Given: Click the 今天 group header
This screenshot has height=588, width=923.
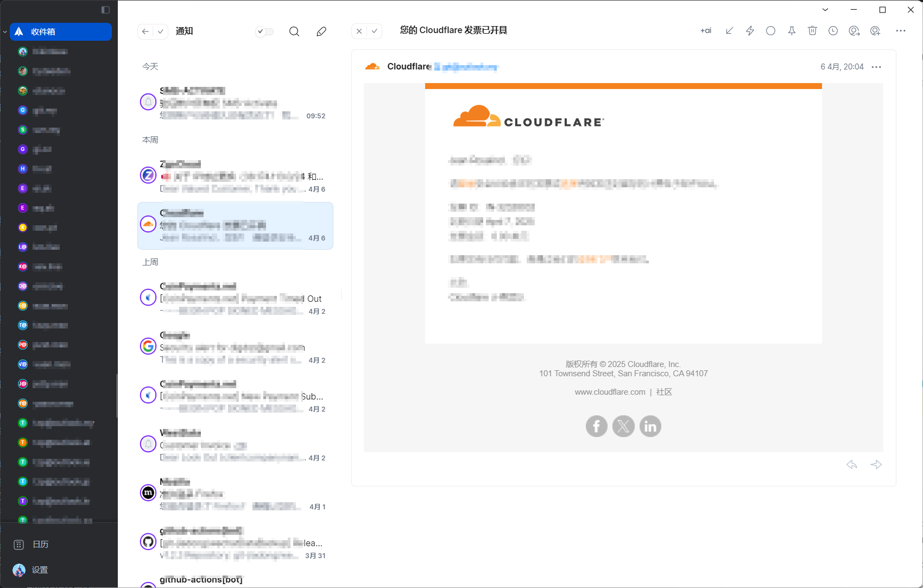Looking at the screenshot, I should (150, 66).
